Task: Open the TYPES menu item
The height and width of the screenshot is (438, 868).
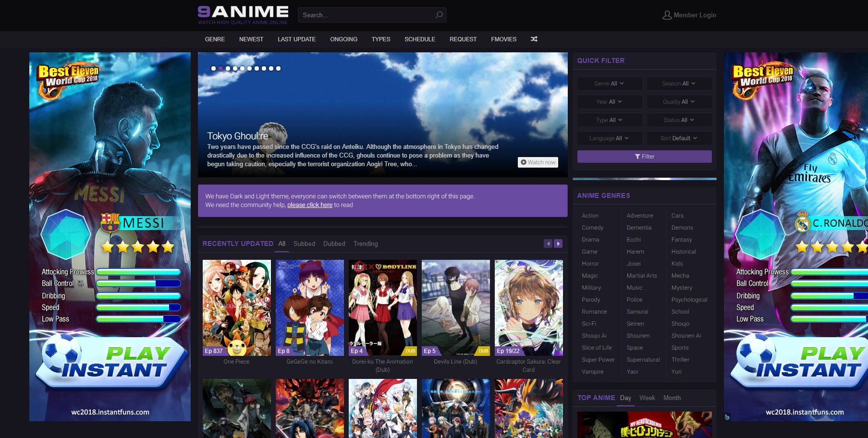Action: click(381, 39)
